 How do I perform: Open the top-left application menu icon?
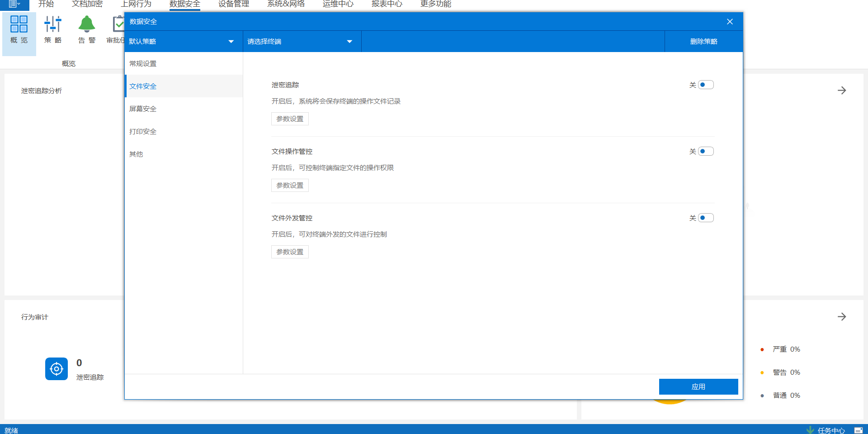pyautogui.click(x=14, y=4)
